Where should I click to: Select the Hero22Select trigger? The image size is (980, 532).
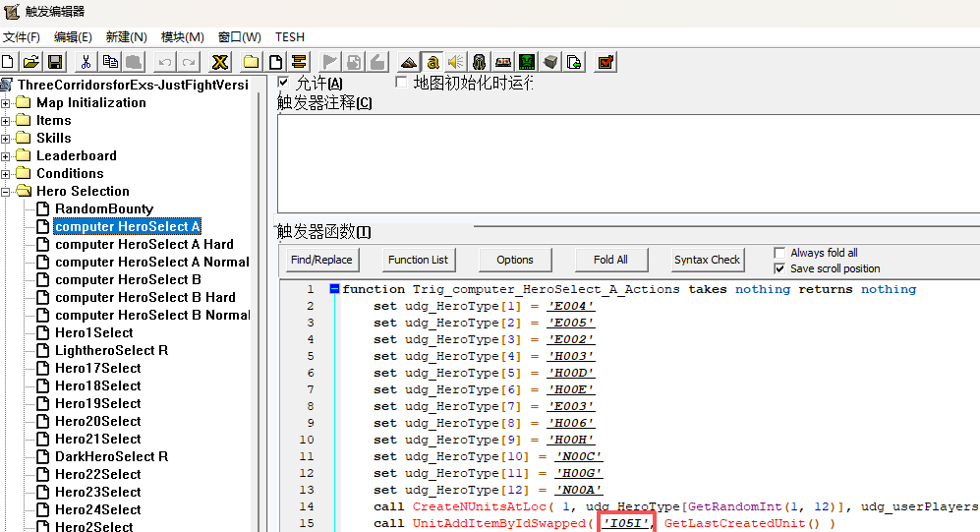(x=97, y=475)
